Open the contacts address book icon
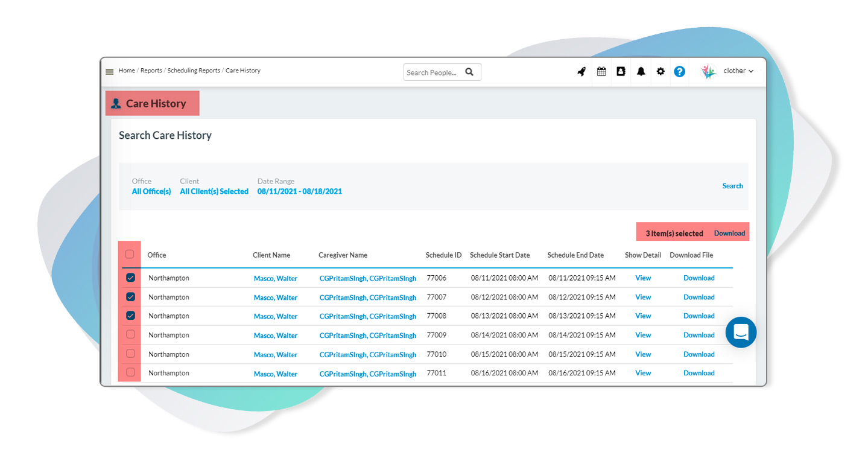 point(621,72)
